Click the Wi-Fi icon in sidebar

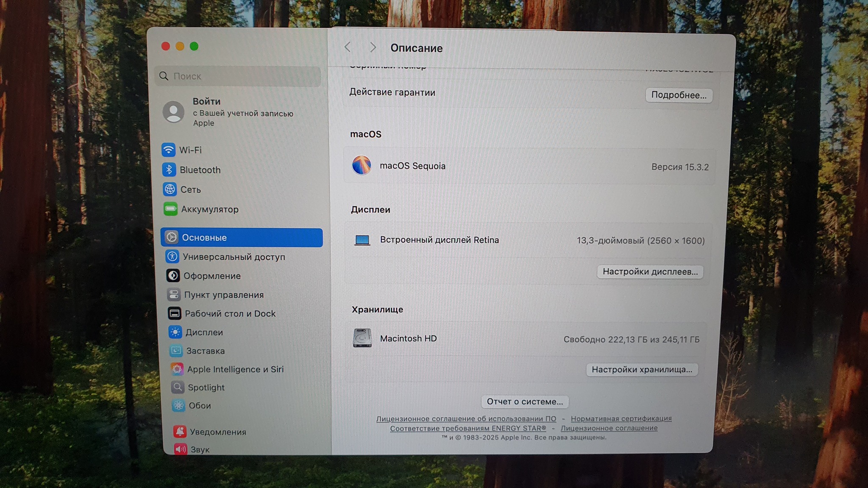tap(168, 150)
